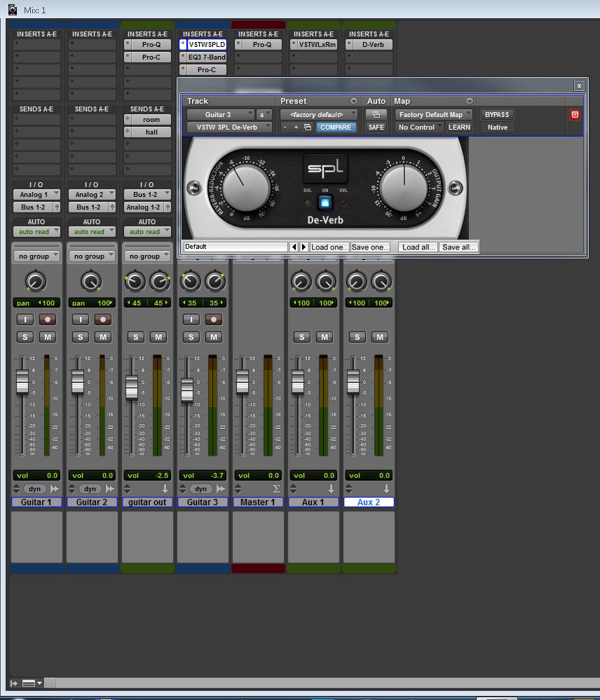The width and height of the screenshot is (600, 700).
Task: Click the plug-in automation enable icon under Auto
Action: click(376, 115)
